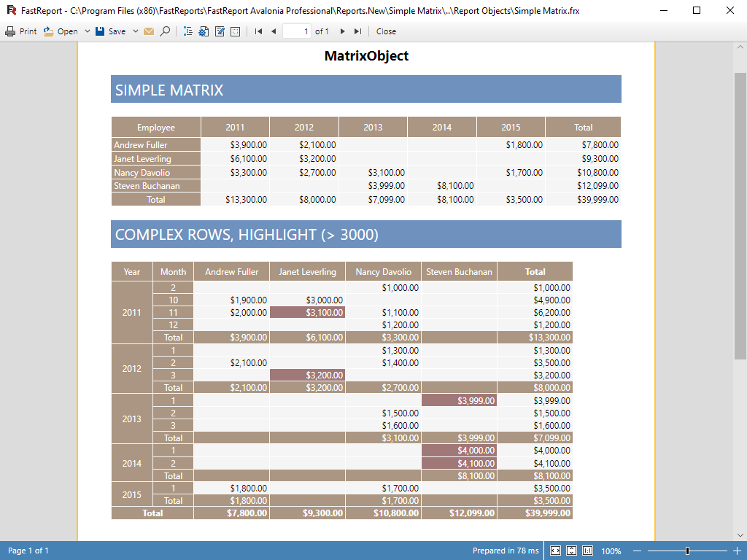Click the send by email envelope icon
Screen dimensions: 747x560
(x=149, y=31)
